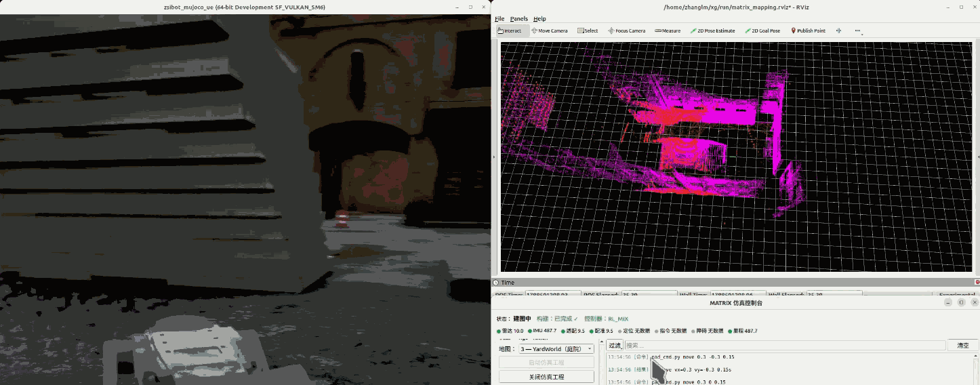Click the plus add-tool icon in toolbar

point(838,31)
